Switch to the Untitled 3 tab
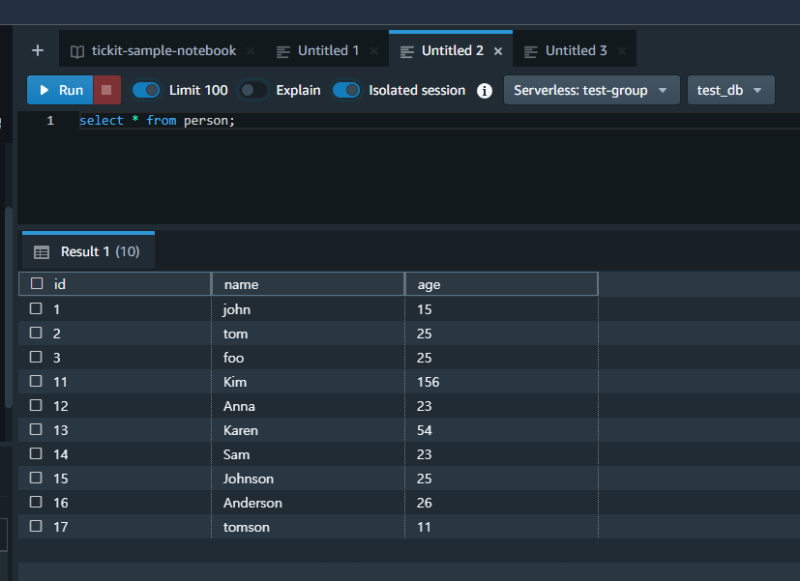This screenshot has width=800, height=581. pyautogui.click(x=575, y=51)
